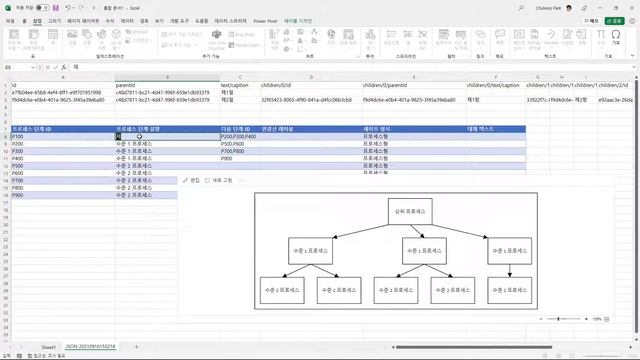Click the cell containing P100

(x=63, y=136)
